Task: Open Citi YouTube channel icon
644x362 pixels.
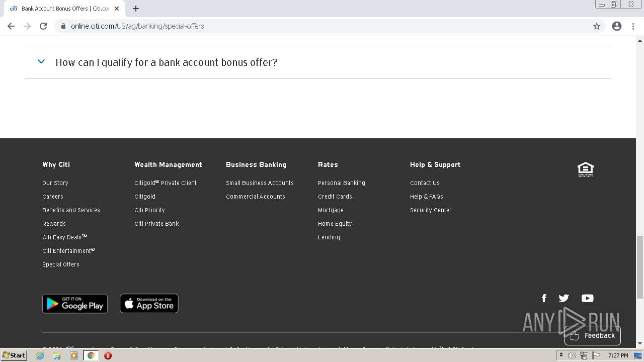Action: (x=587, y=298)
